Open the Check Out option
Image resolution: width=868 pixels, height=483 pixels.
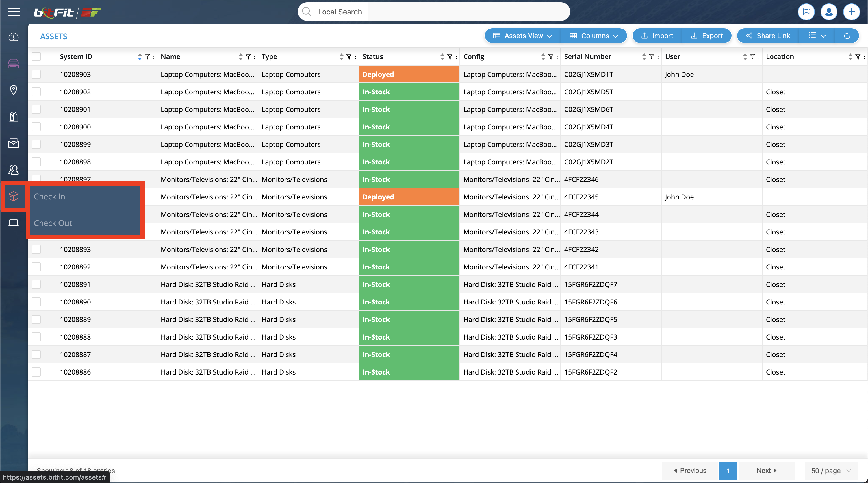(53, 223)
